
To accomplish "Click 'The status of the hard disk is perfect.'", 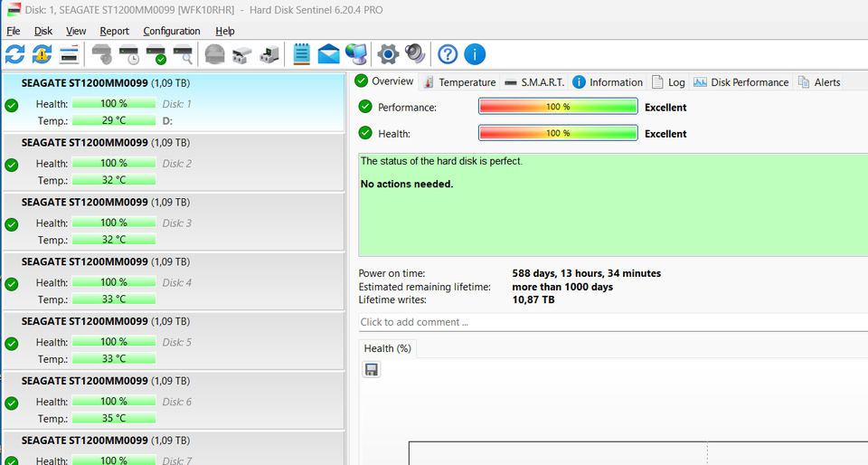I will point(441,161).
